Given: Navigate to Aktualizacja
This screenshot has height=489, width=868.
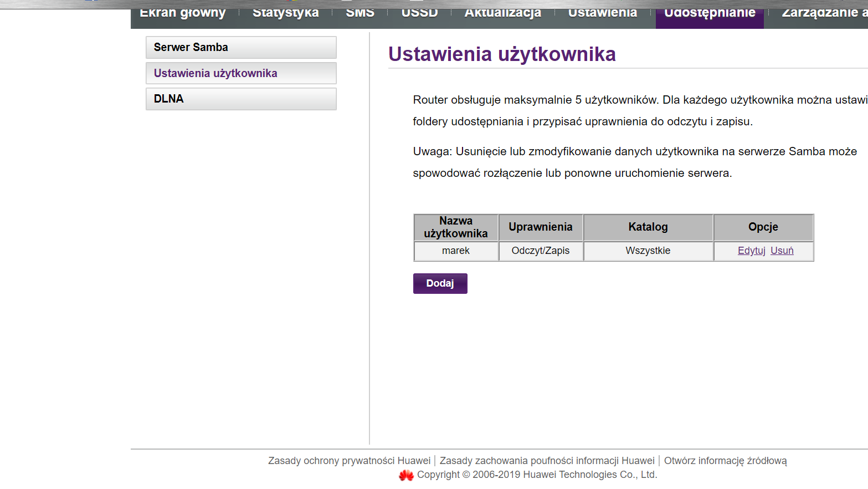Looking at the screenshot, I should 502,12.
